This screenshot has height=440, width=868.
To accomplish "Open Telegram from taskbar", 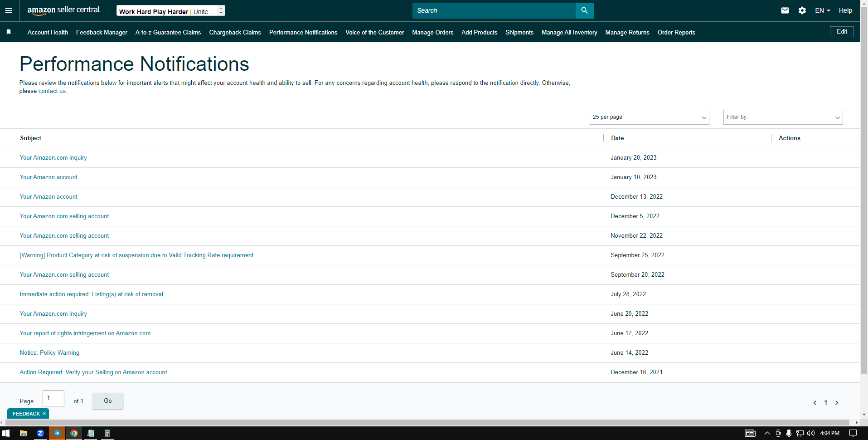I will point(57,433).
